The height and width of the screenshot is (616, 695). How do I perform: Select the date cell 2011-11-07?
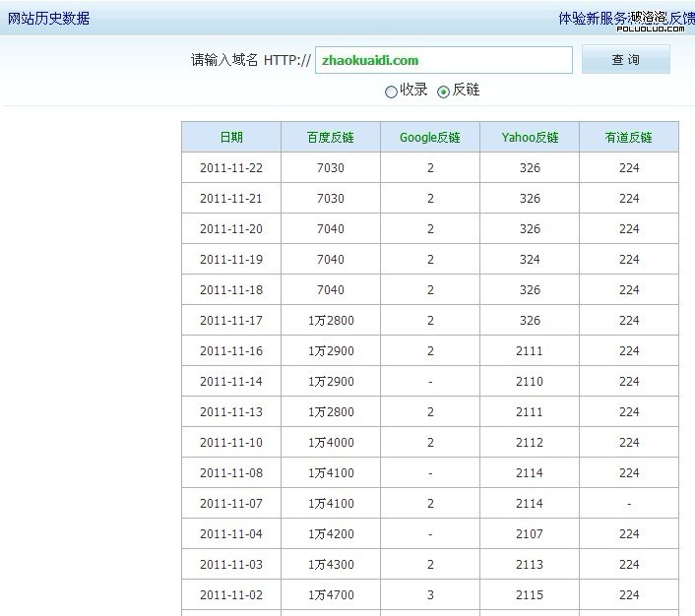(231, 504)
